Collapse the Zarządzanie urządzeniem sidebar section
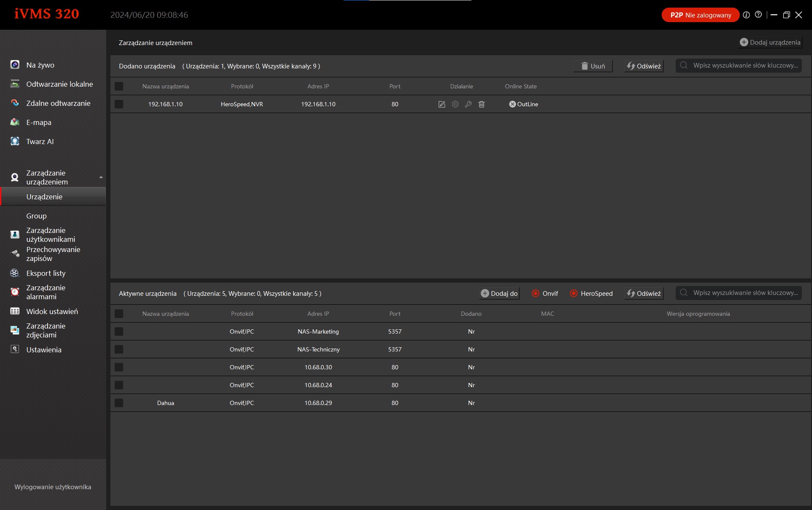 point(101,177)
